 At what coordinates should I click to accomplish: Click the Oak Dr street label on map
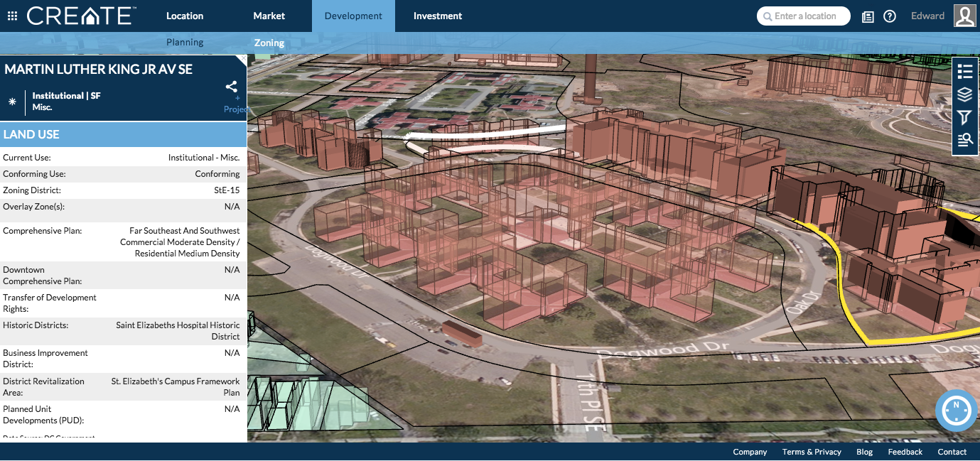click(805, 303)
